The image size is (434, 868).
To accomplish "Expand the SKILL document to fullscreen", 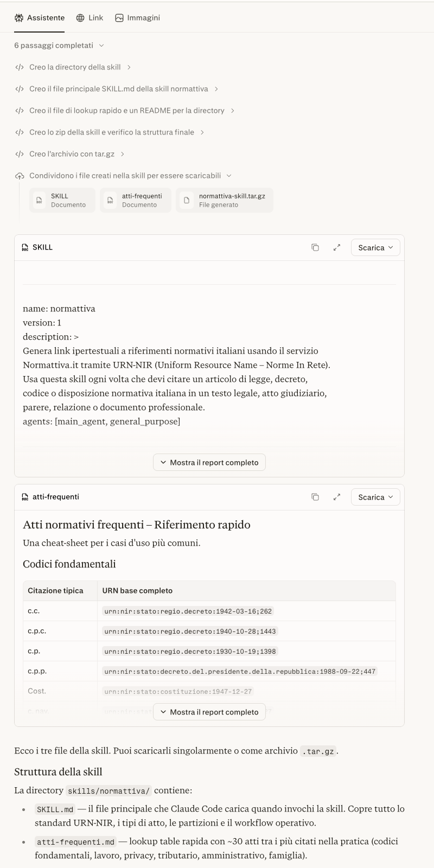I will 337,247.
